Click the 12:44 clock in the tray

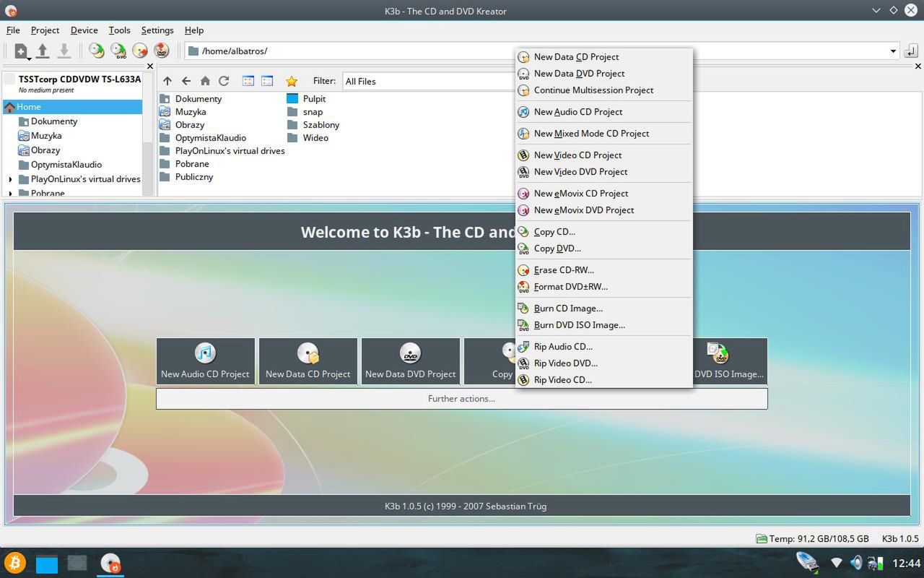click(x=906, y=563)
